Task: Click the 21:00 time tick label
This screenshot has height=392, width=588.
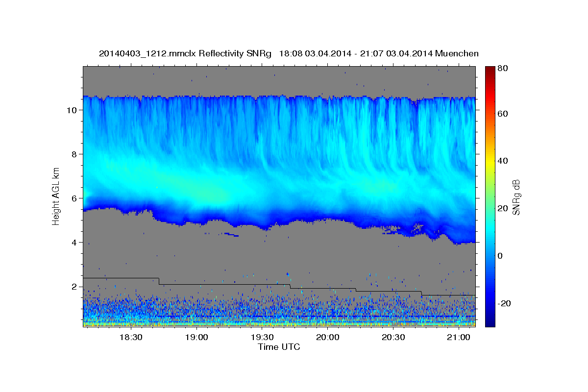Action: (459, 338)
